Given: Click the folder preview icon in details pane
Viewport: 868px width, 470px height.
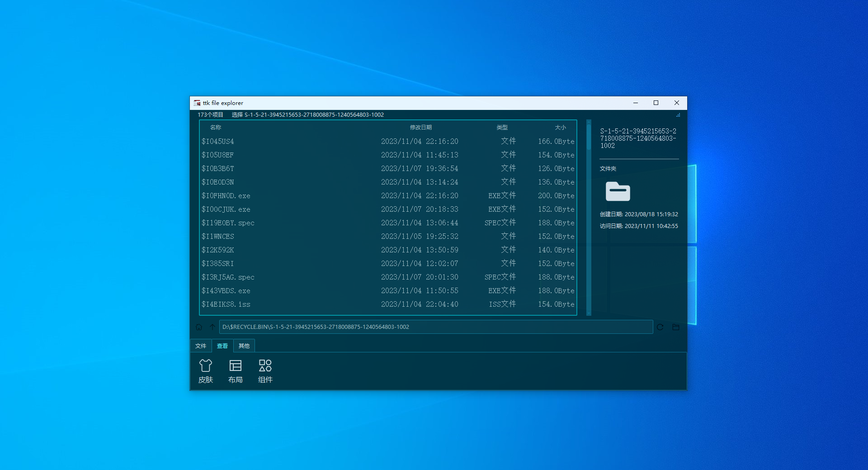Looking at the screenshot, I should pos(618,191).
